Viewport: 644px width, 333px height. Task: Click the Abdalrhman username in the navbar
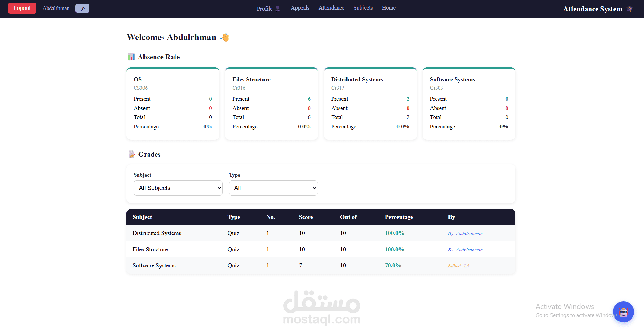(56, 8)
